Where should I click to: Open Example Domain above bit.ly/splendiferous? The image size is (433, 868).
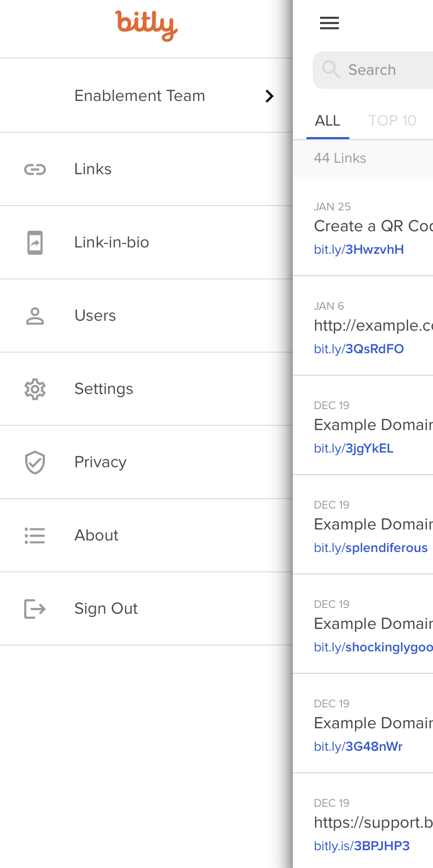point(373,524)
